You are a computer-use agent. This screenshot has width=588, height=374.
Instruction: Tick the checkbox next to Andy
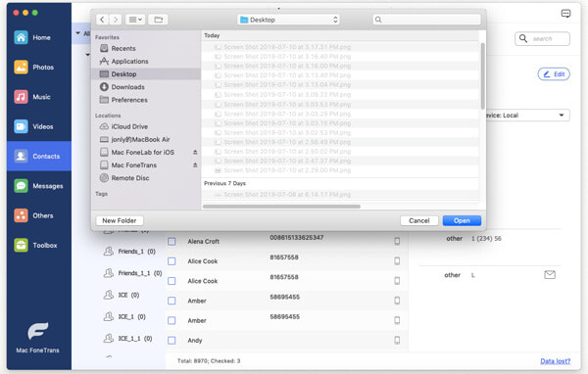point(171,341)
